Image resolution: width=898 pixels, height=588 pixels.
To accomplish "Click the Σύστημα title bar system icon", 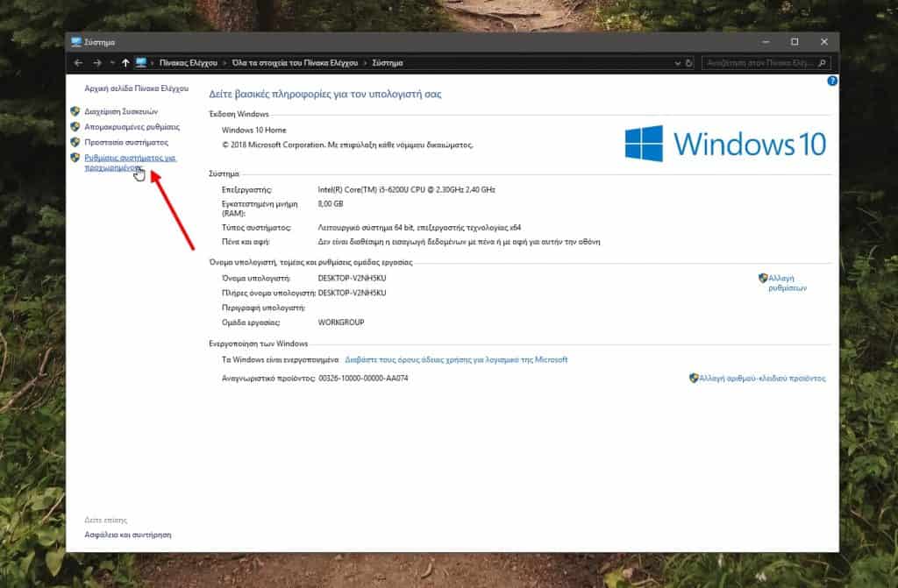I will (x=76, y=42).
